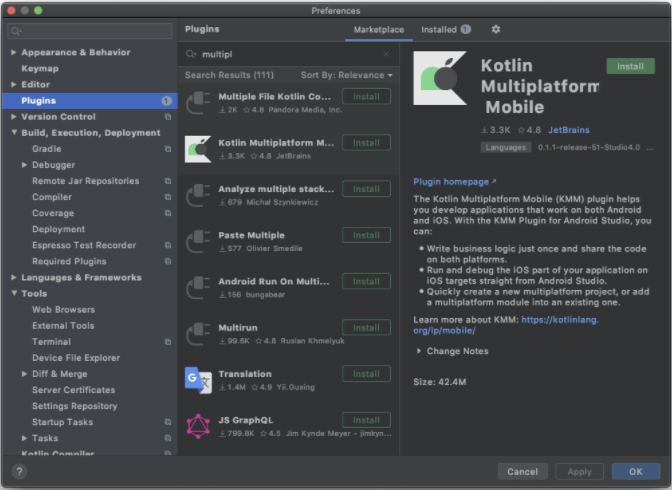
Task: Install the Translation plugin
Action: (x=366, y=374)
